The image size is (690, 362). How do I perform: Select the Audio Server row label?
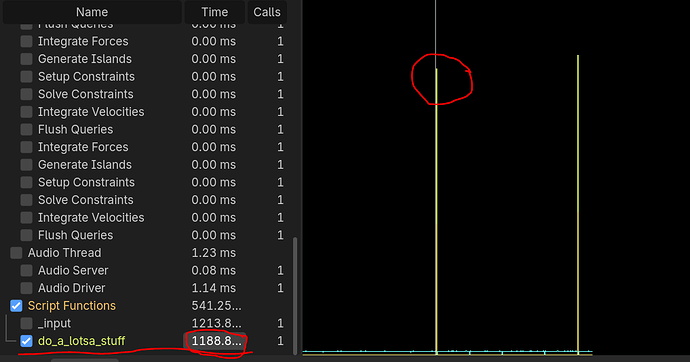point(73,271)
